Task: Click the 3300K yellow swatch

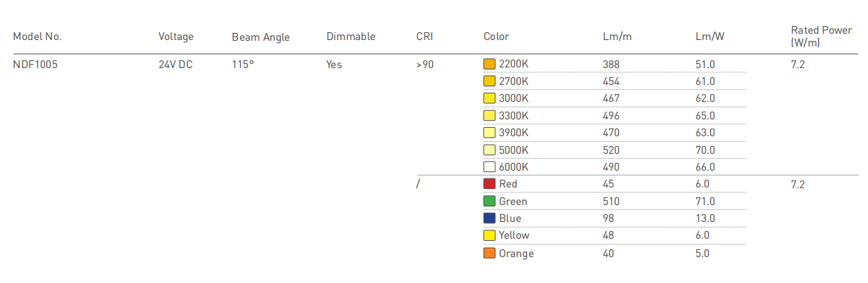Action: [490, 115]
